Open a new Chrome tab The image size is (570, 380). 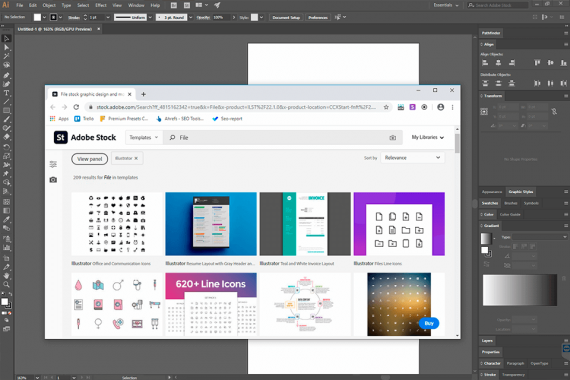click(x=143, y=95)
